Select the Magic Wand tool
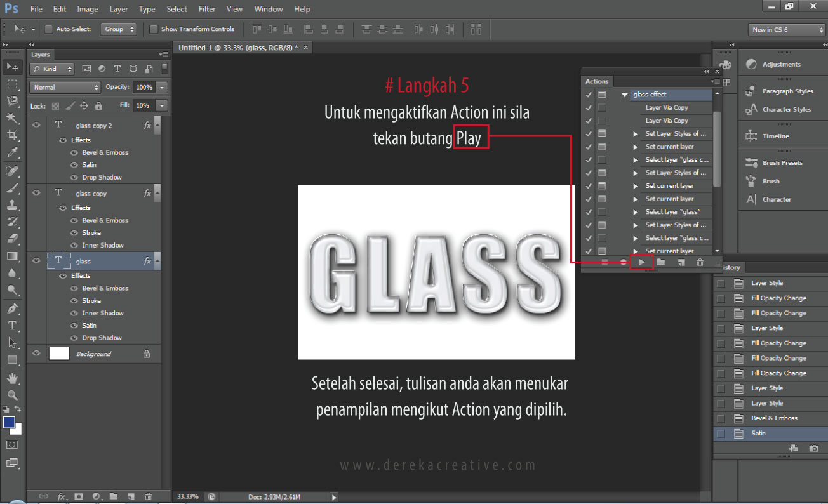828x504 pixels. pos(12,118)
